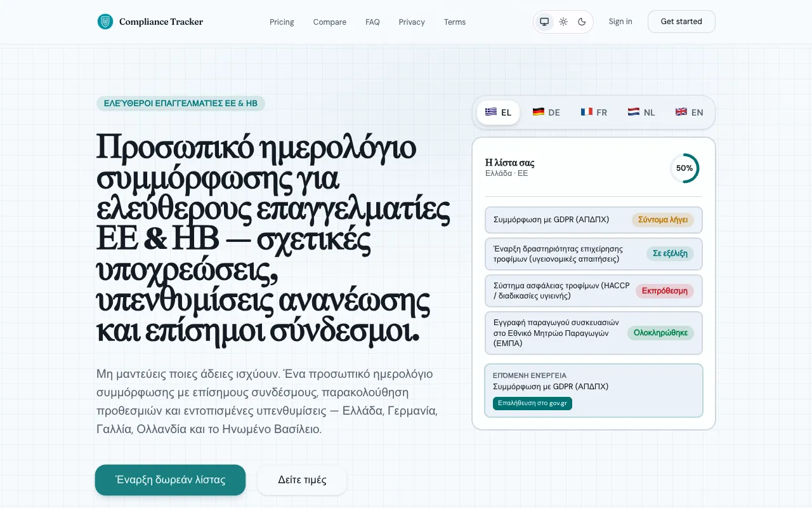The width and height of the screenshot is (812, 508).
Task: Click the ΕΛΕΎΘΕΡΟΙ ΕΠΑΓΓΕΛΜΑΤΊΕΣ ΕΕ & ΗΒ badge
Action: 181,104
